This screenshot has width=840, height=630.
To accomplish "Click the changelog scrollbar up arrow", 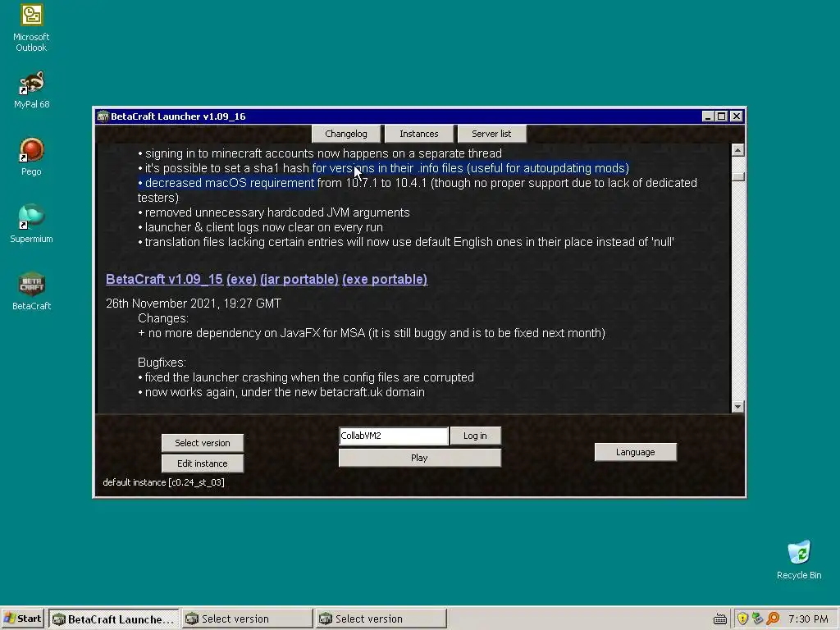I will pos(737,150).
